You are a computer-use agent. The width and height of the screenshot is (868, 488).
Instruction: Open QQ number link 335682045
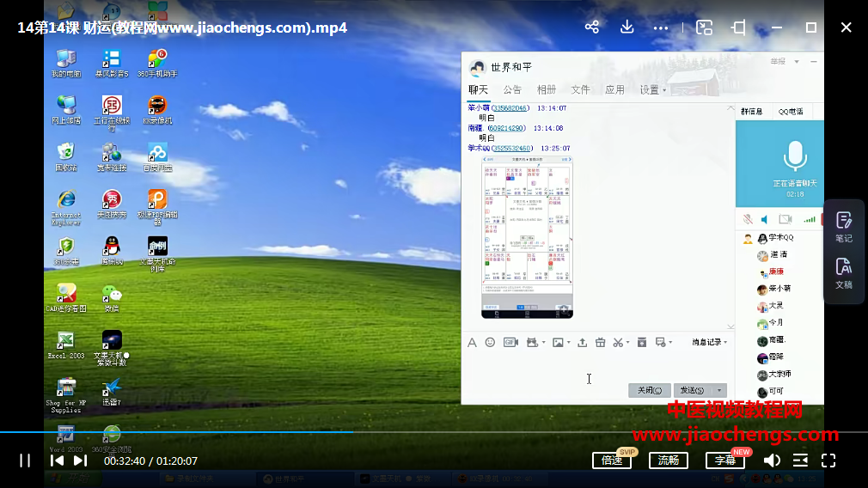tap(510, 108)
